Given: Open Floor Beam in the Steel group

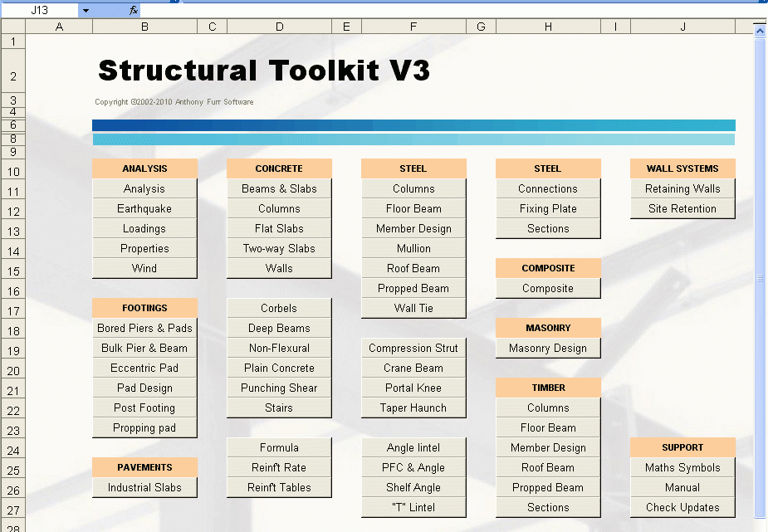Looking at the screenshot, I should pyautogui.click(x=413, y=209).
